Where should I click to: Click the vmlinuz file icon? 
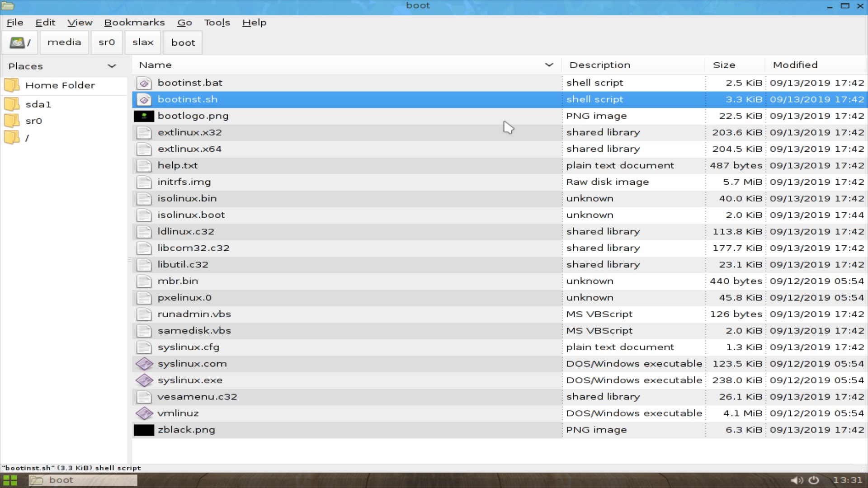point(144,413)
